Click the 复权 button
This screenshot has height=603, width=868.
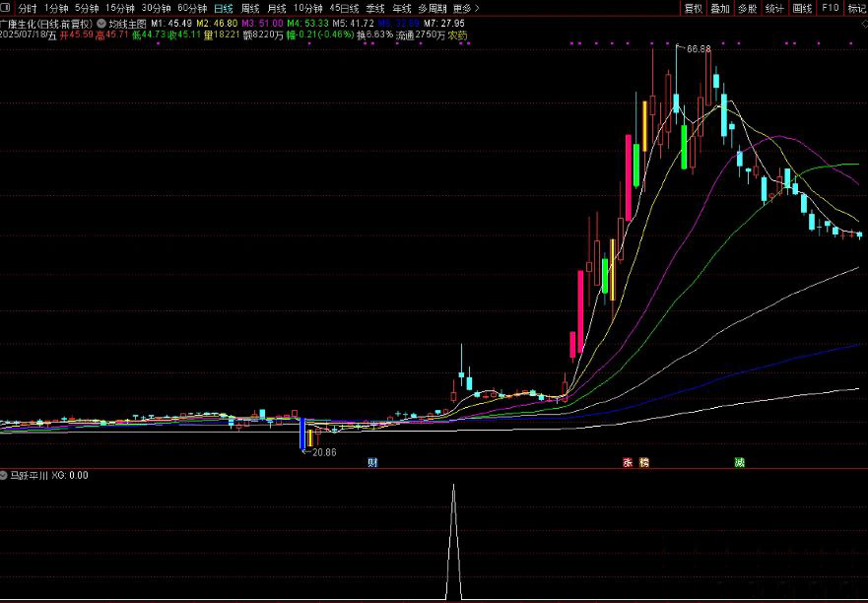click(693, 8)
